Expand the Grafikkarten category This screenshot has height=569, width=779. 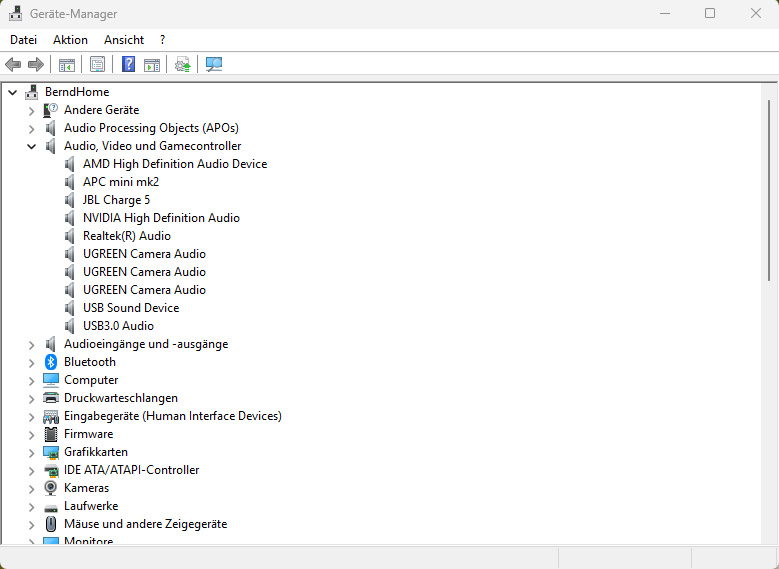click(31, 452)
